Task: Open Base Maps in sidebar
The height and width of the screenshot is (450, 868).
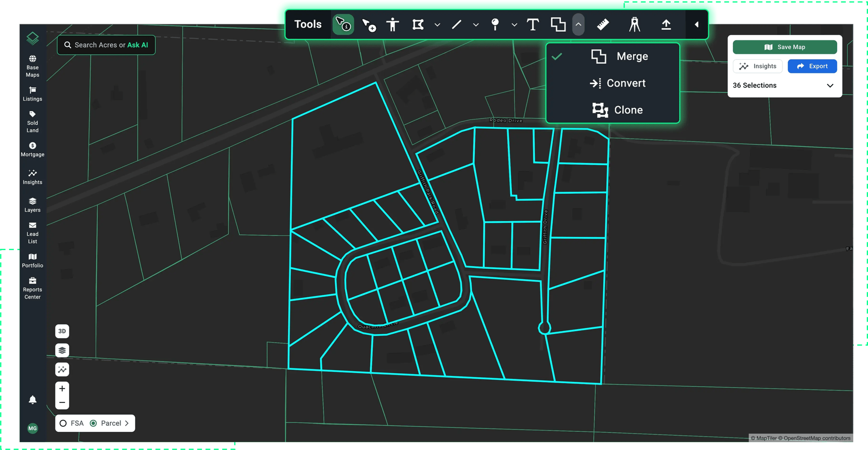Action: [33, 66]
